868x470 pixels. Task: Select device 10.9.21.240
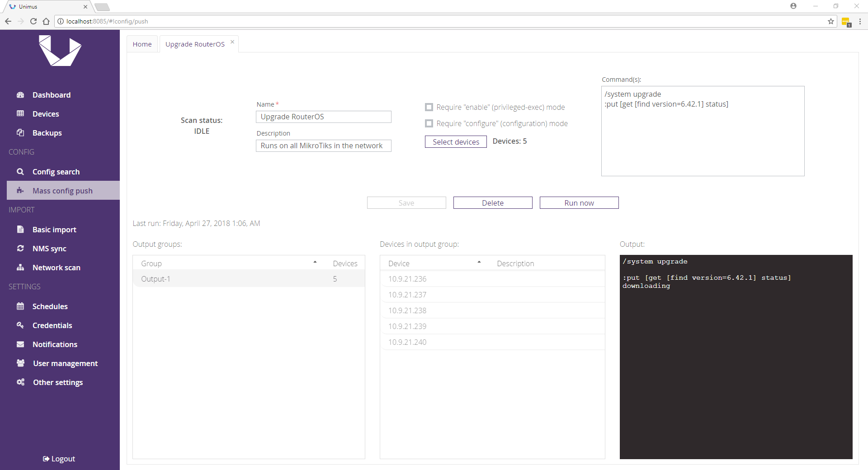point(492,342)
